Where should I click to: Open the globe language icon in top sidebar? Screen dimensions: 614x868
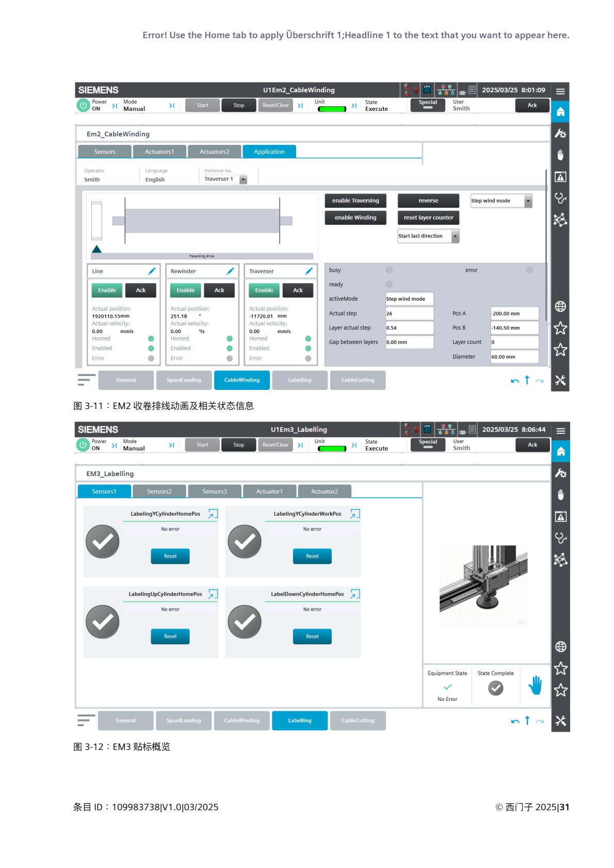[560, 307]
